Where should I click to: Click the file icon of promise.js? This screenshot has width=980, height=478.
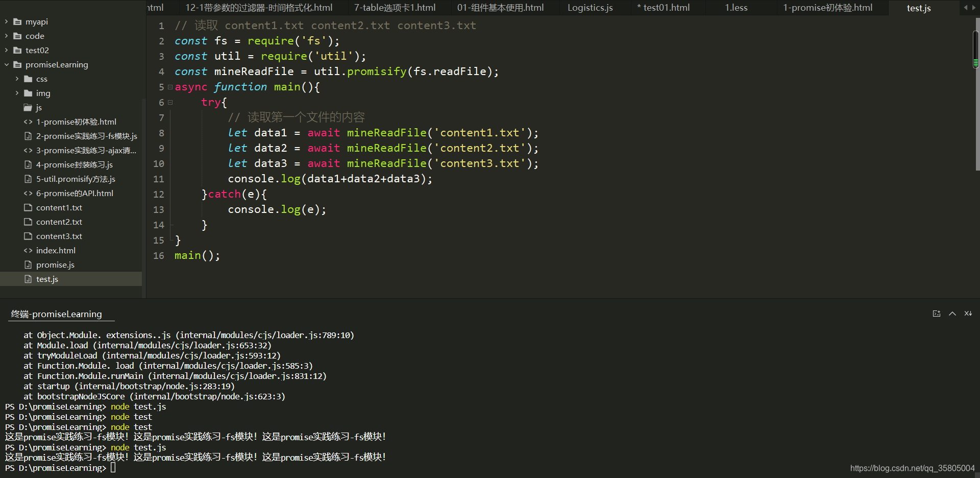point(28,265)
